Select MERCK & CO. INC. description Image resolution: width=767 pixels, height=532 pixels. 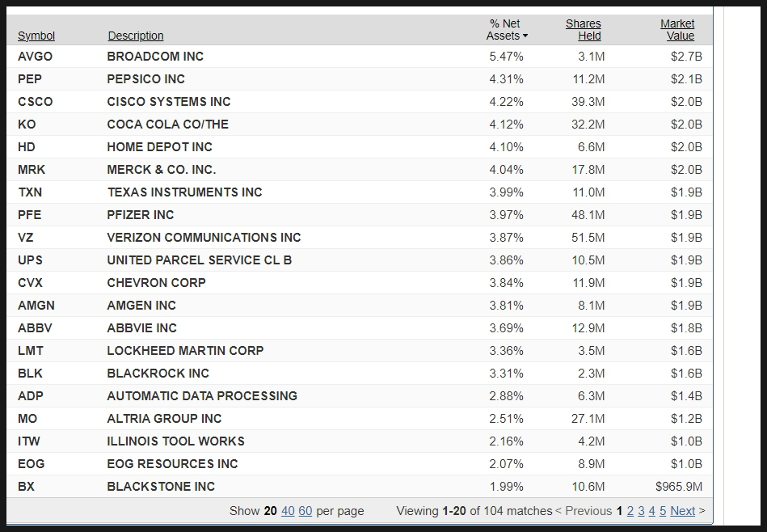point(162,169)
